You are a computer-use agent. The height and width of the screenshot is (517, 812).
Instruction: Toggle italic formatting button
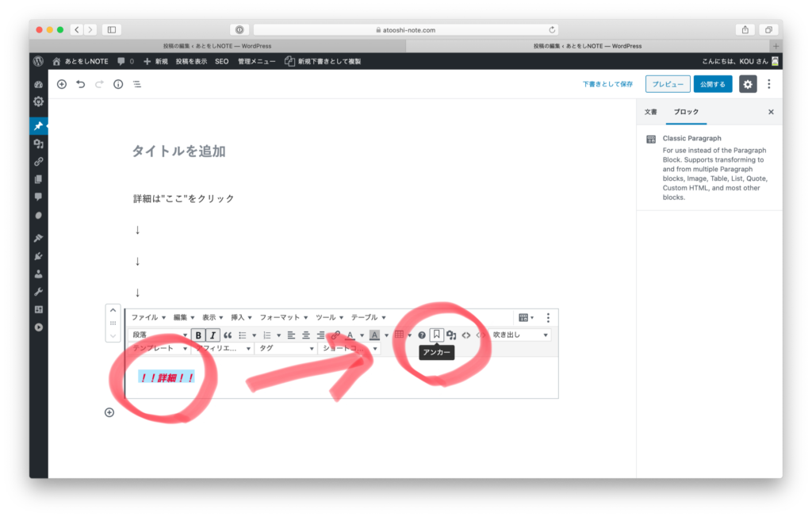(213, 335)
